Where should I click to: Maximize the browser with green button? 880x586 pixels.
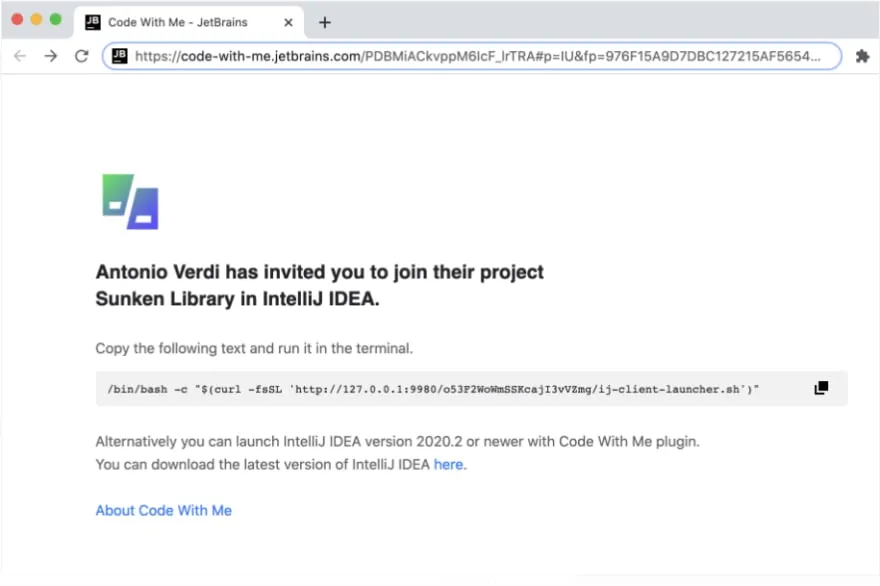pos(56,20)
